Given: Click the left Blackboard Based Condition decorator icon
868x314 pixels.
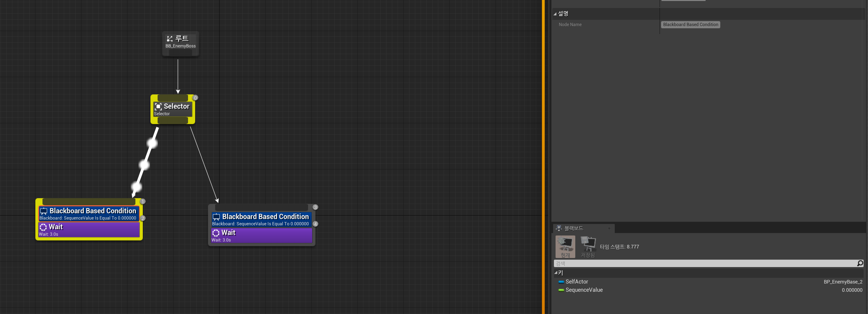Looking at the screenshot, I should point(44,211).
